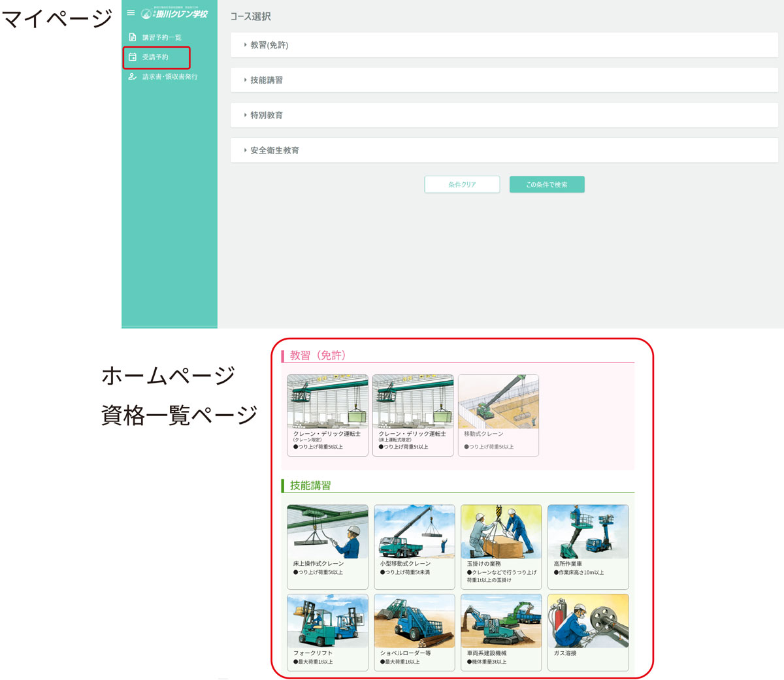Click the この条件で検索 search button
The height and width of the screenshot is (680, 784).
(547, 184)
